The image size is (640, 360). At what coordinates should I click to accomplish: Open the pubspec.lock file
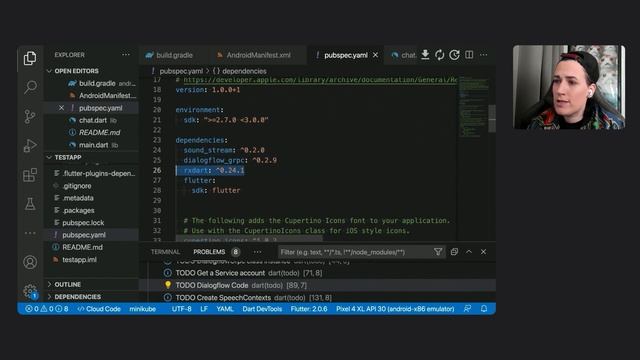(x=83, y=222)
